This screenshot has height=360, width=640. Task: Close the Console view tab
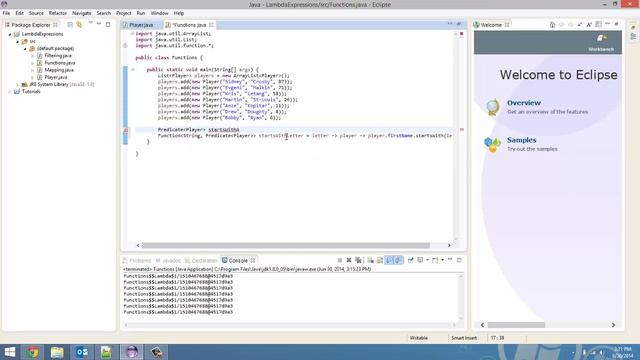point(253,260)
